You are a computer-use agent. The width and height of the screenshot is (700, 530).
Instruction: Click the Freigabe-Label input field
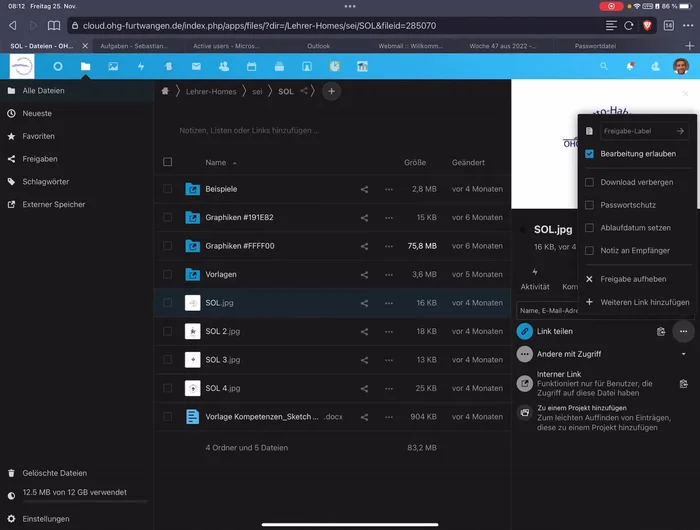point(633,131)
